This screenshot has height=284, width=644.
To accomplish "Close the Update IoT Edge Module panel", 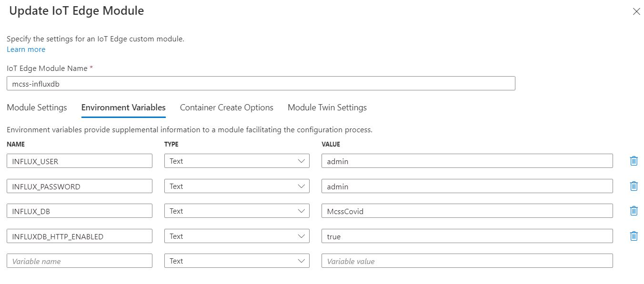I will (636, 12).
